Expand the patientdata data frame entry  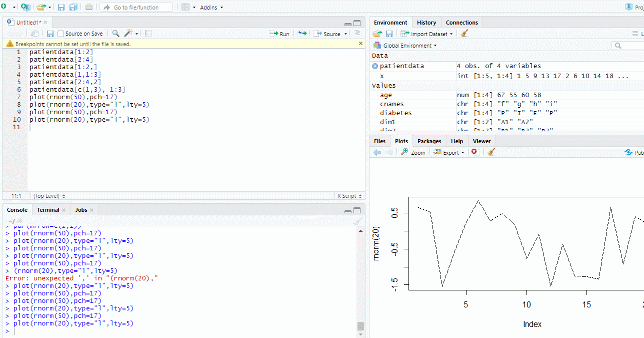(375, 66)
